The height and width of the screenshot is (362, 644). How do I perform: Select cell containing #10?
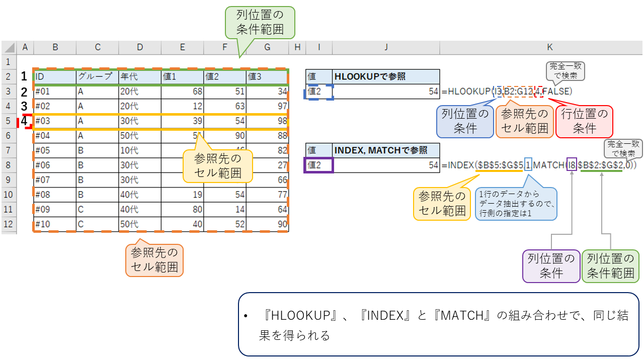click(55, 224)
